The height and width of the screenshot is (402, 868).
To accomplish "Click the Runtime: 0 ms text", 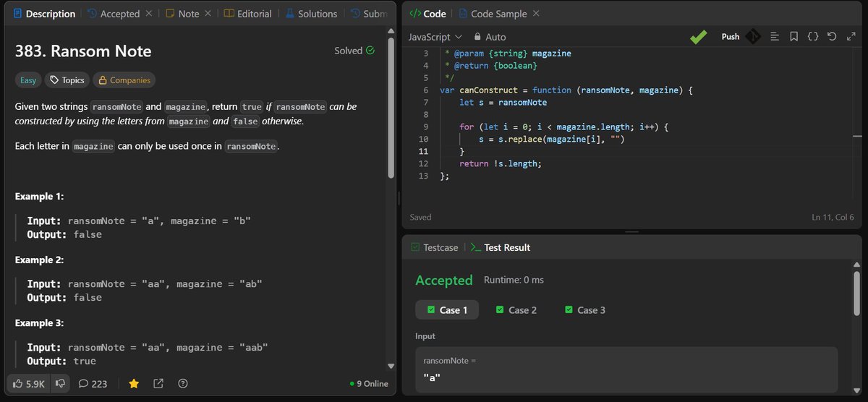I will [x=514, y=280].
